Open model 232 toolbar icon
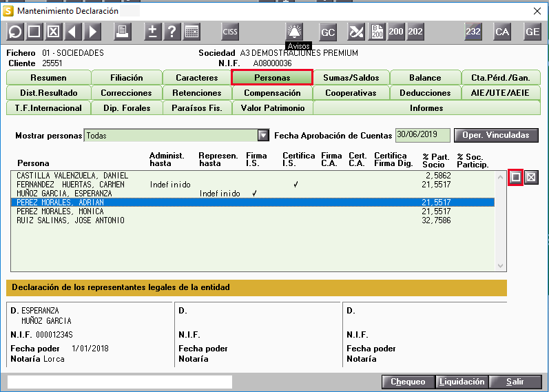Viewport: 549px width, 392px height. click(x=473, y=32)
